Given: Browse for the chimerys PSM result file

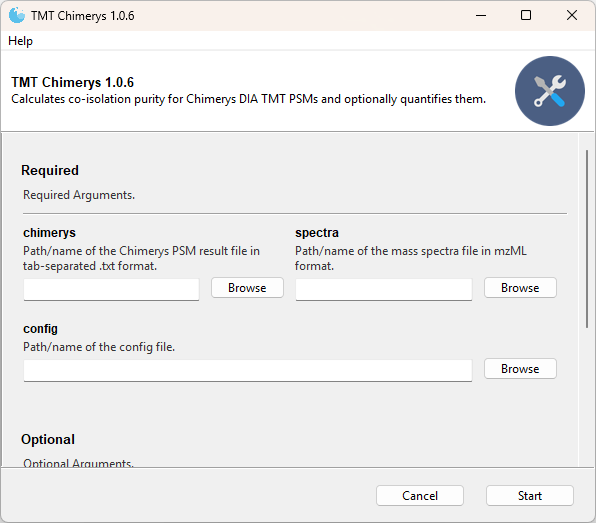Looking at the screenshot, I should pos(247,288).
